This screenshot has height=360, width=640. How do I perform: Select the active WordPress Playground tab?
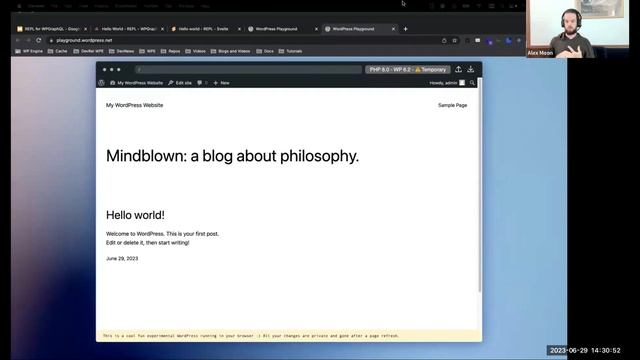(360, 29)
